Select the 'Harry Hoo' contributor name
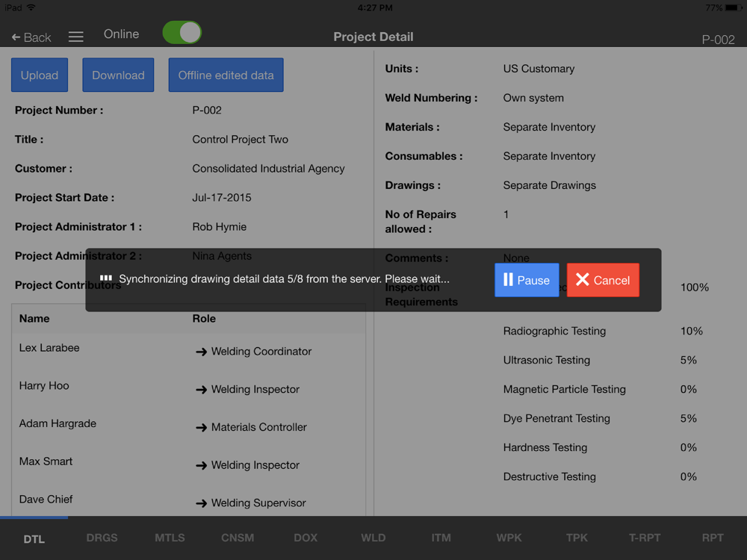The width and height of the screenshot is (747, 560). click(x=44, y=386)
